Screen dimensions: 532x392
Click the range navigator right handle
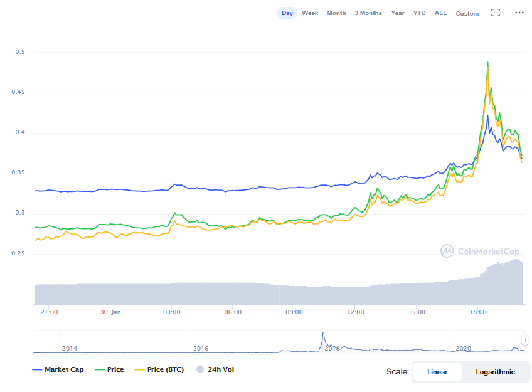[524, 341]
